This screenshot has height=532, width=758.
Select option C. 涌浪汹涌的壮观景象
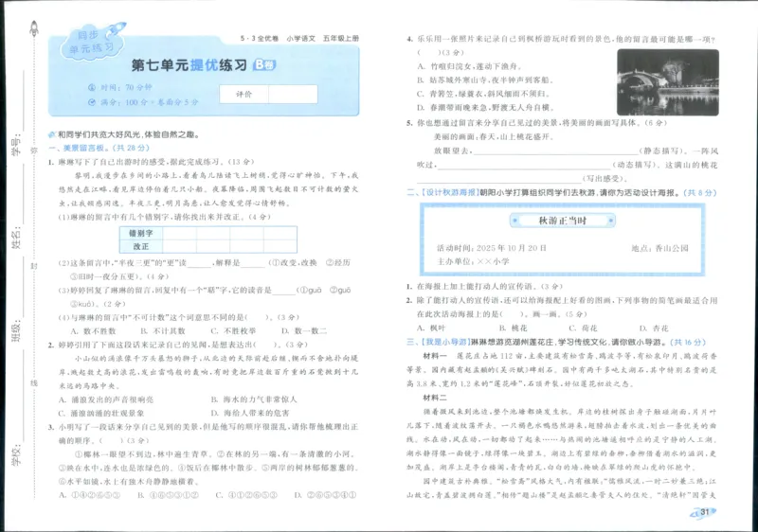101,414
